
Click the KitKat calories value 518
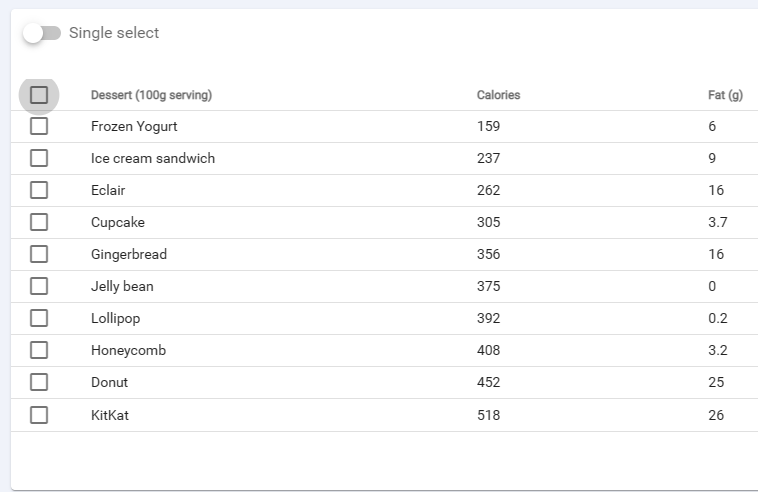coord(488,414)
